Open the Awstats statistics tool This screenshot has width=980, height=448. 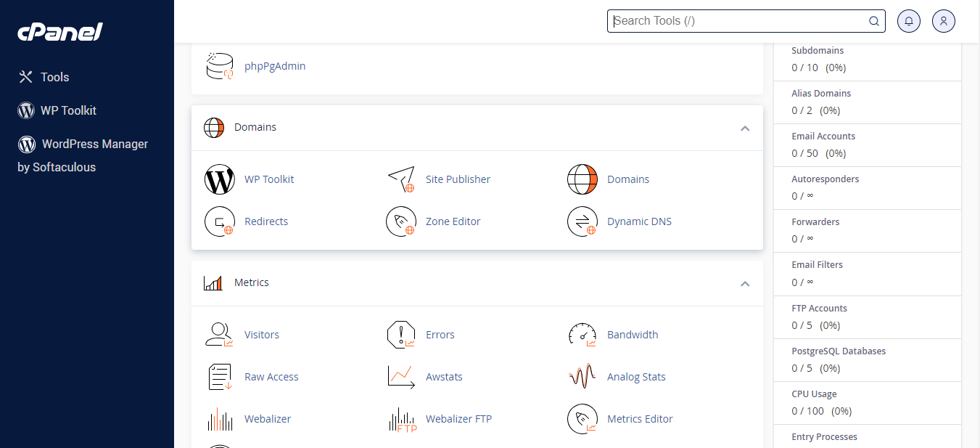(x=444, y=376)
